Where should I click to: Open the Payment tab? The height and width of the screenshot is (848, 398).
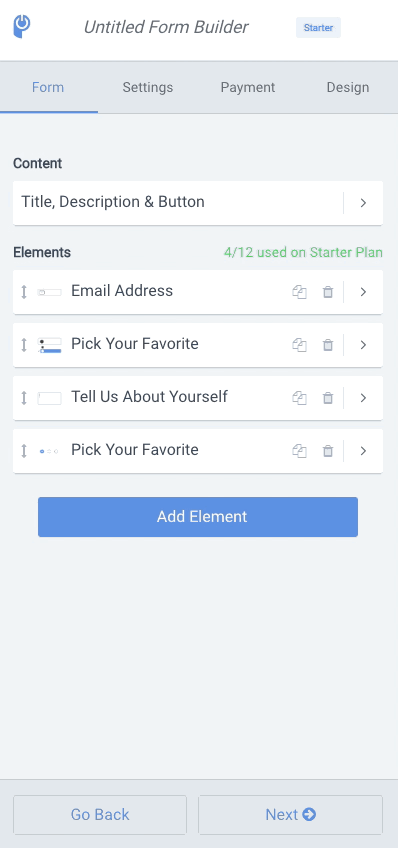(248, 88)
